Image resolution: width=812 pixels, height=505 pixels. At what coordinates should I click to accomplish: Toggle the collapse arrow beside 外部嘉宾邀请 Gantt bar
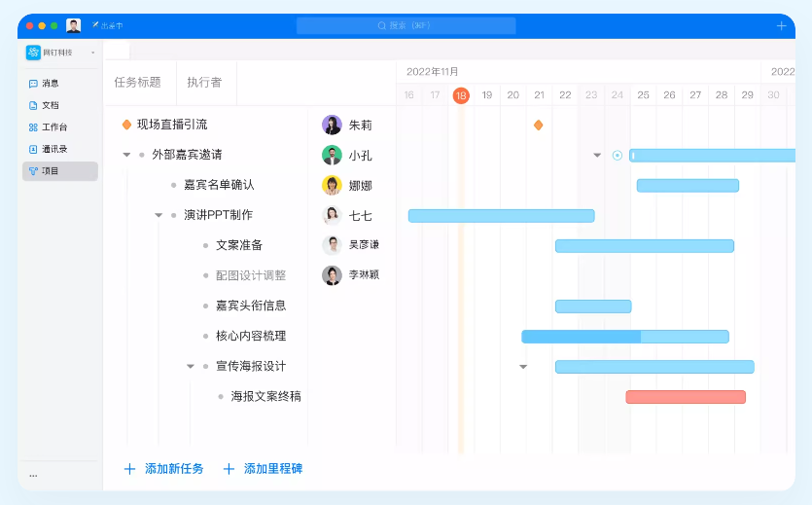pyautogui.click(x=597, y=155)
